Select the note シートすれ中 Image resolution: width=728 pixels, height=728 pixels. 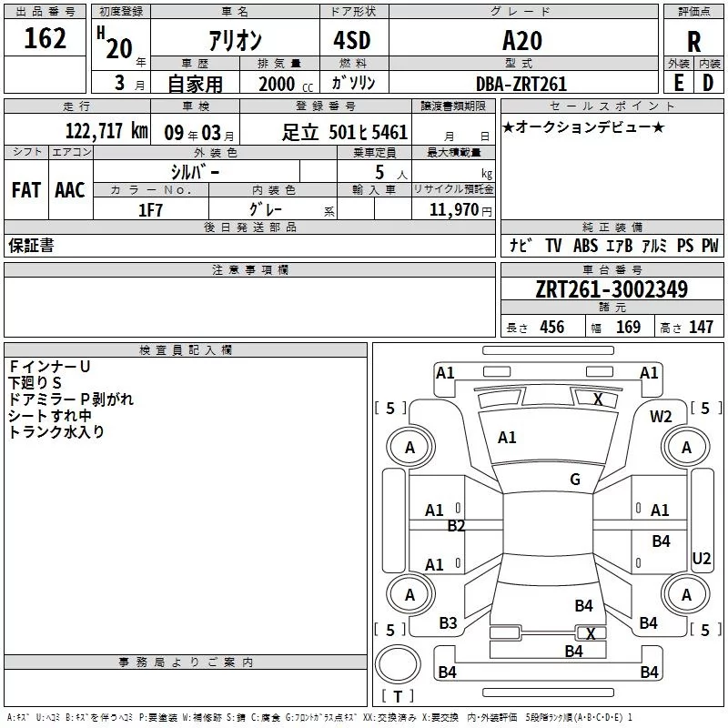pos(50,416)
